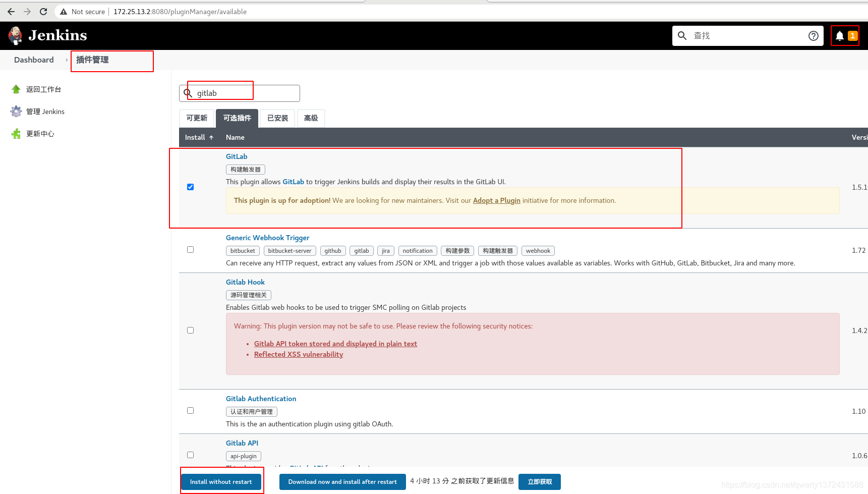Open the GitLab plugin title link
Image resolution: width=868 pixels, height=494 pixels.
tap(237, 156)
